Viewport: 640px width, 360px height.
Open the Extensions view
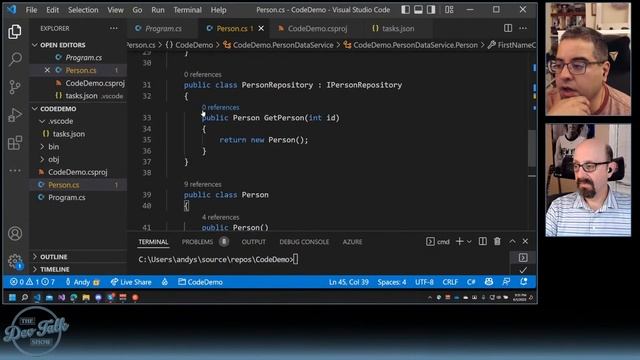click(15, 143)
